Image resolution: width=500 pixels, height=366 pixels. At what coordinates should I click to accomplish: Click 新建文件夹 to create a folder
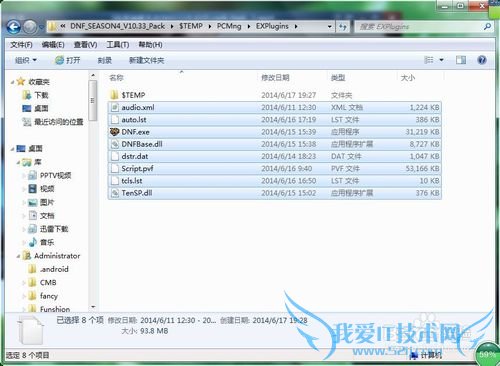click(146, 60)
